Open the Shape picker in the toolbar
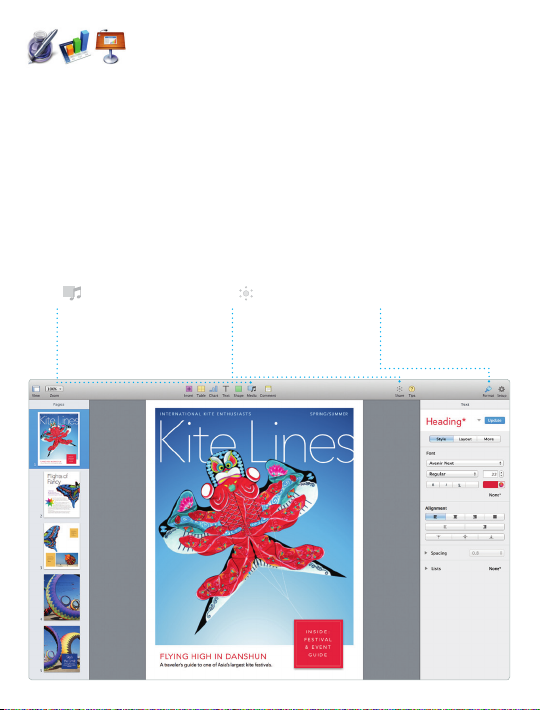 pyautogui.click(x=239, y=389)
